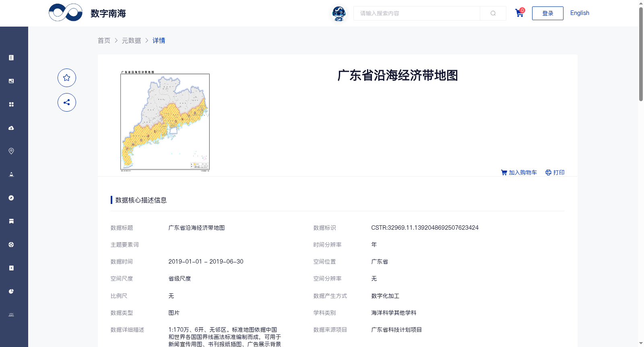Screen dimensions: 644x347
Task: Open the add-document plus sidebar icon
Action: coord(11,268)
